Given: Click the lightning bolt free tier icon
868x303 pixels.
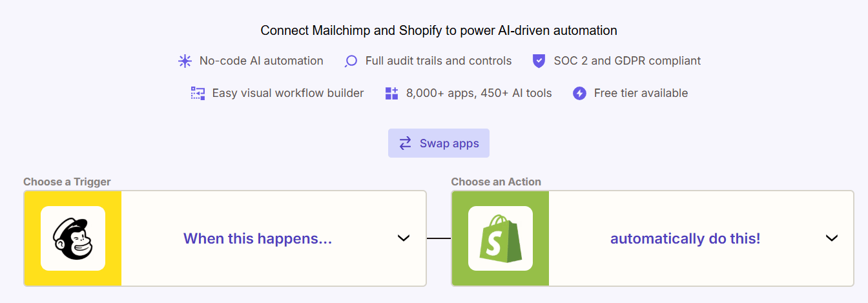Looking at the screenshot, I should click(579, 94).
